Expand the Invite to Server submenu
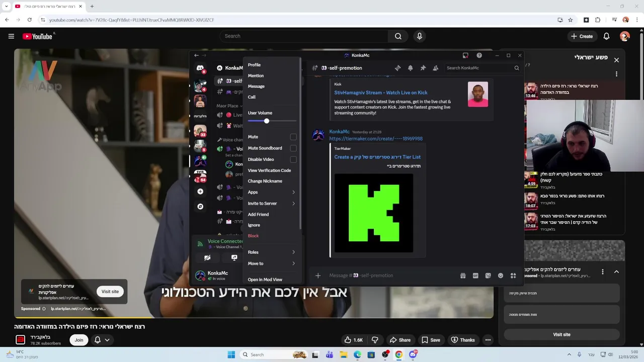Screen dimensions: 644x362 pyautogui.click(x=271, y=203)
